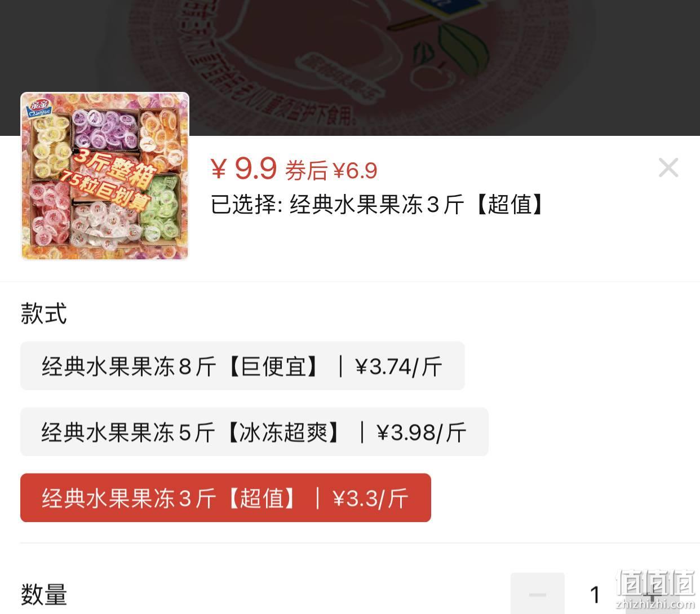Tap the ¥3.74/斤 unit price label
Screen dimensions: 700x614
(398, 366)
